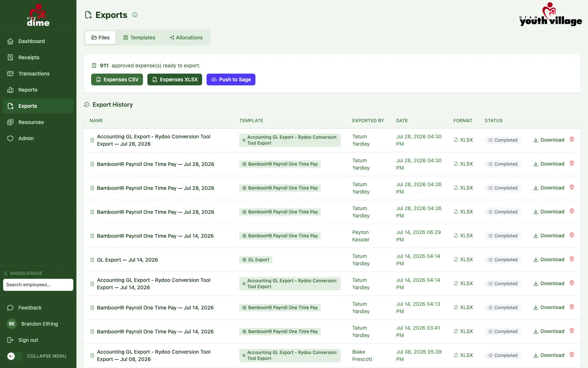Image resolution: width=588 pixels, height=368 pixels.
Task: Click 'Jul 14, 2026 06:29 PM' date cell
Action: pyautogui.click(x=419, y=236)
